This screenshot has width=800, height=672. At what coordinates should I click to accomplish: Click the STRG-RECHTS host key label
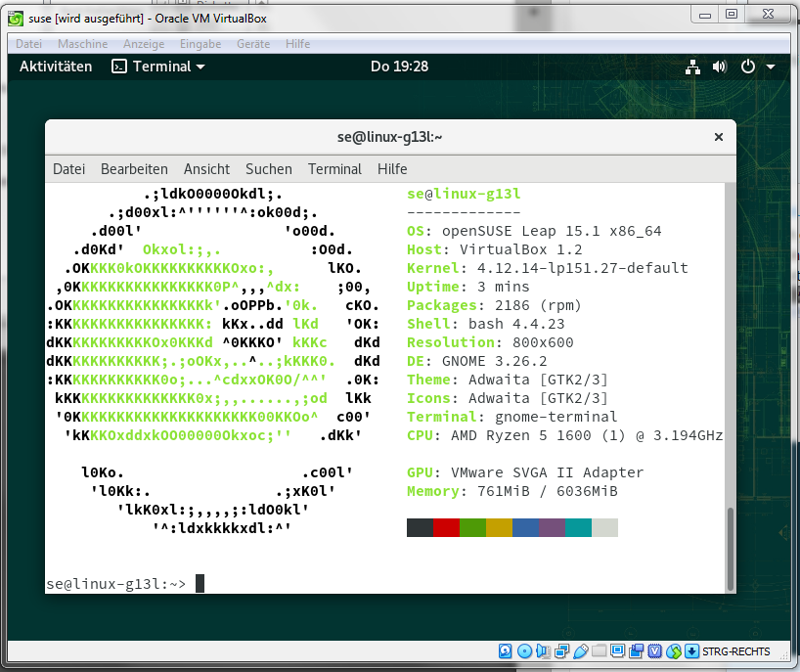click(x=735, y=651)
